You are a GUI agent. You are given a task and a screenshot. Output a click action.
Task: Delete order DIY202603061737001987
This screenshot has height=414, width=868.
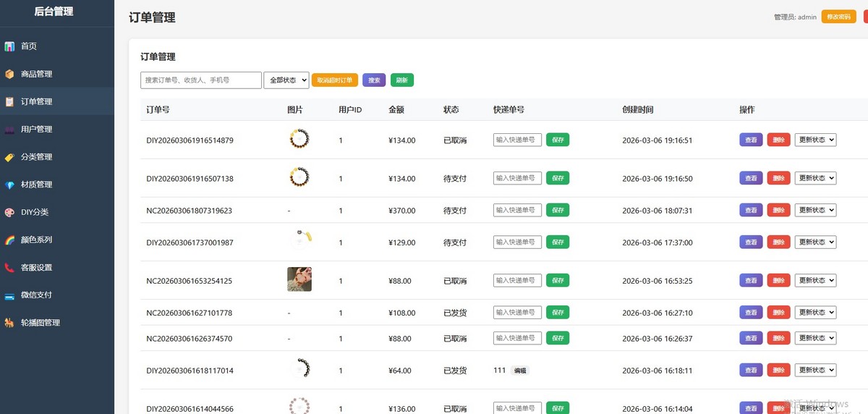(779, 242)
